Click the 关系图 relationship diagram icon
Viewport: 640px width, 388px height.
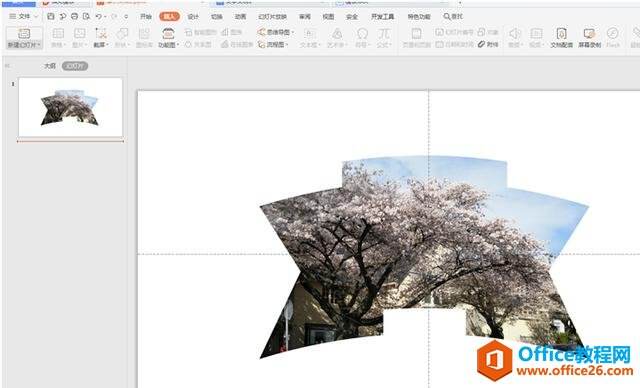[x=198, y=44]
